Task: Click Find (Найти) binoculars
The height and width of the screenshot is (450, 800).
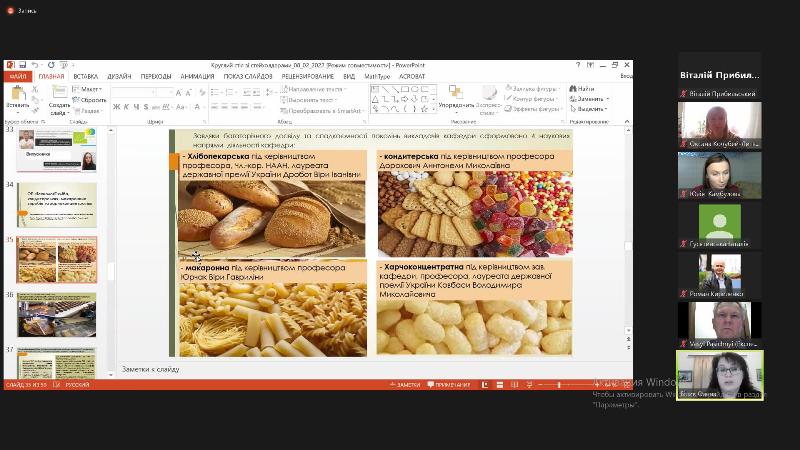Action: (x=582, y=88)
